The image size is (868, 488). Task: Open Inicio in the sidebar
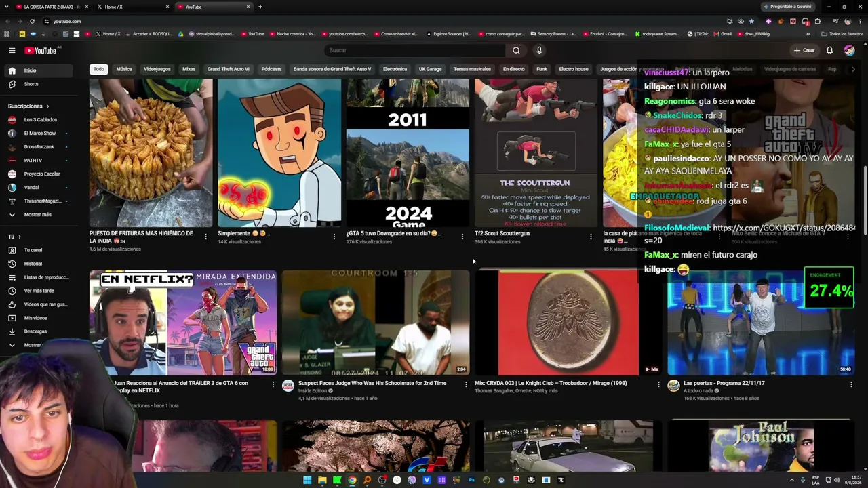click(38, 70)
